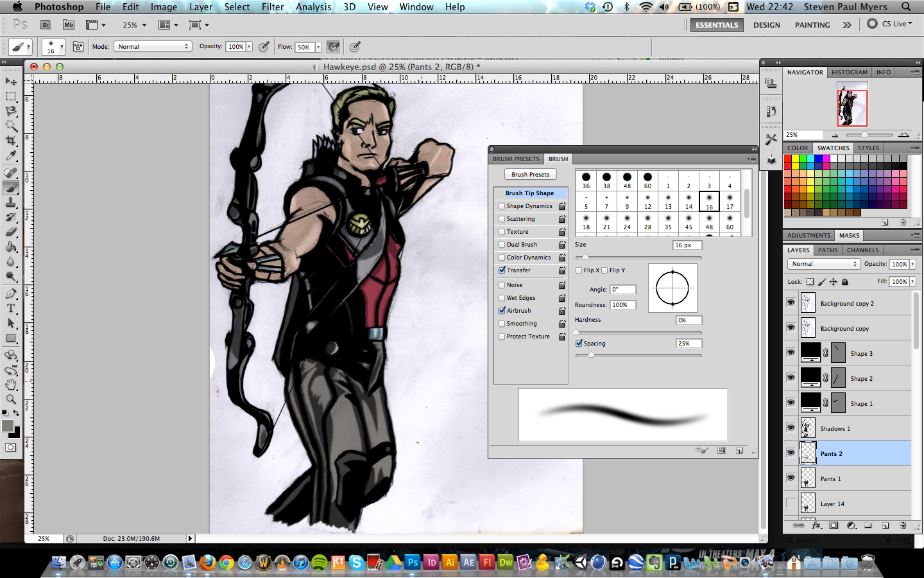Delete layer using trash icon in Layers panel
924x578 pixels.
click(x=903, y=525)
